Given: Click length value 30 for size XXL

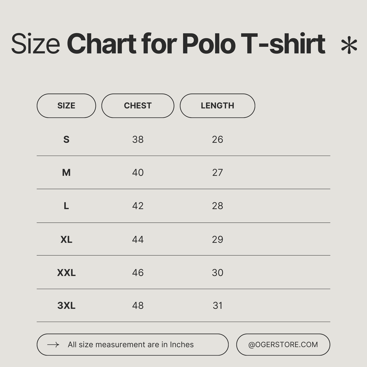Looking at the screenshot, I should [217, 273].
